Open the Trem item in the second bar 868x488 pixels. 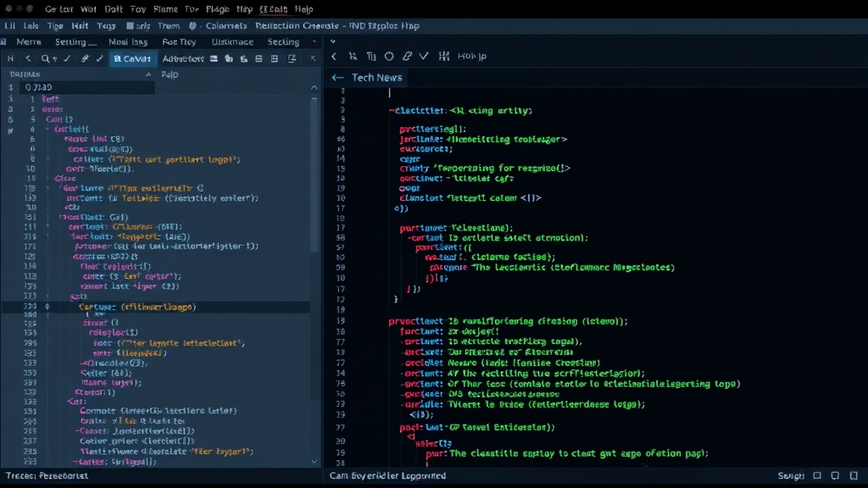coord(169,25)
